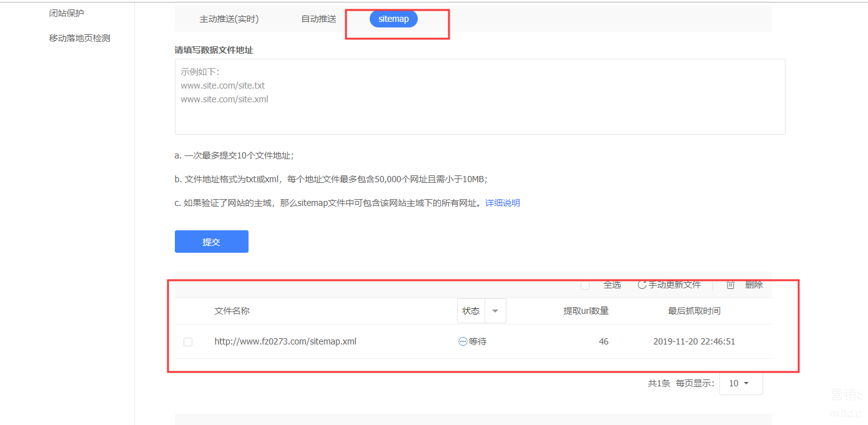Click the refresh icon beside 手动更新文件
This screenshot has height=425, width=868.
(641, 285)
